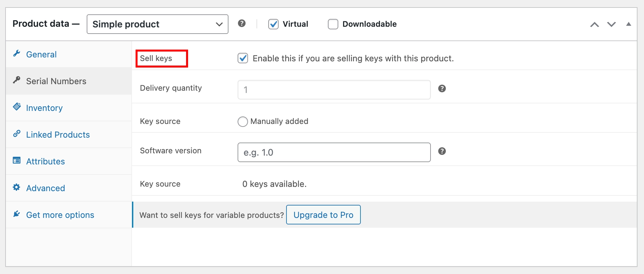The width and height of the screenshot is (644, 274).
Task: Click the 'Sell keys' label
Action: click(x=156, y=58)
